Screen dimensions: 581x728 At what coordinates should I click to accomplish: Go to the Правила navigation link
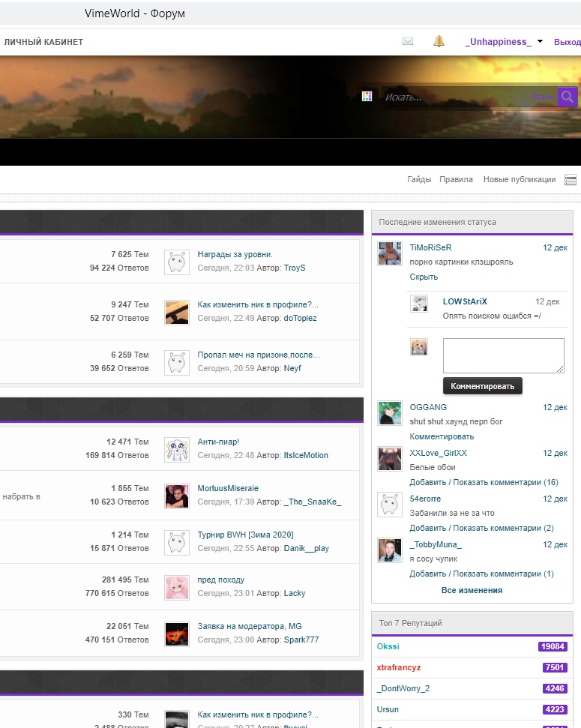(x=456, y=179)
